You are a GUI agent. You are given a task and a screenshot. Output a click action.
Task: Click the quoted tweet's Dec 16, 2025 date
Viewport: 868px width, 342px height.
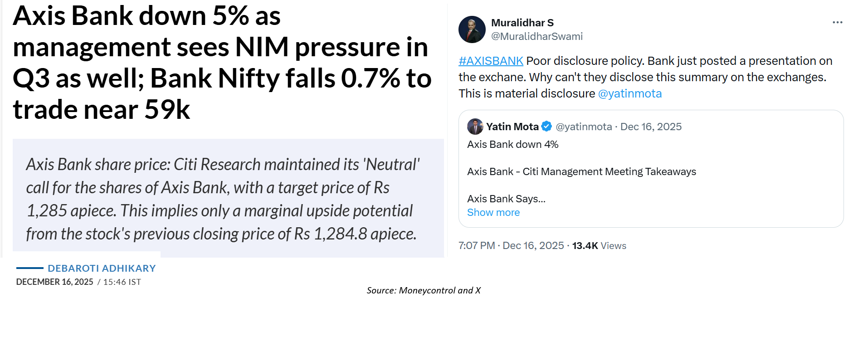pos(651,127)
